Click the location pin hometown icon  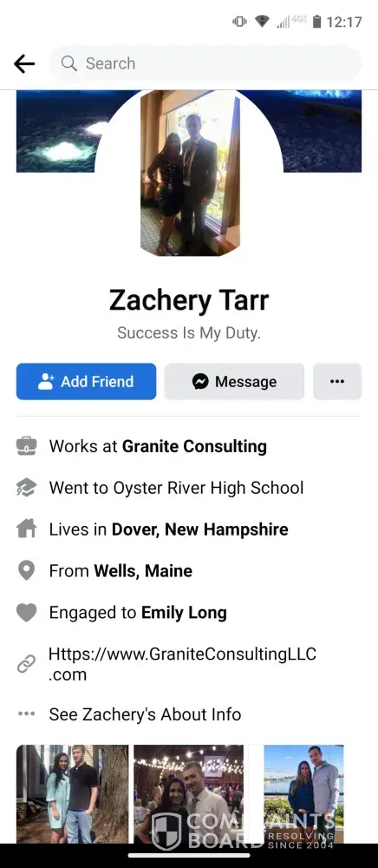pos(27,571)
